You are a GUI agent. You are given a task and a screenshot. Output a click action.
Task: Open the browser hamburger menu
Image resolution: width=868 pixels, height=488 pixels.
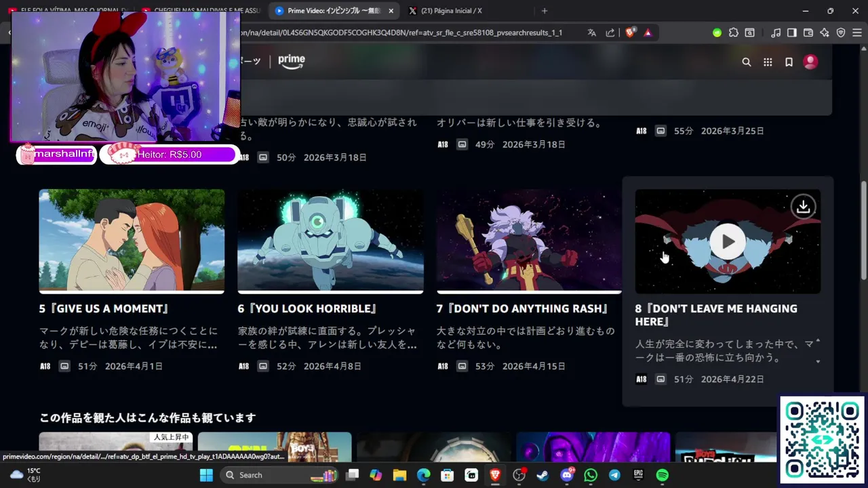coord(857,33)
